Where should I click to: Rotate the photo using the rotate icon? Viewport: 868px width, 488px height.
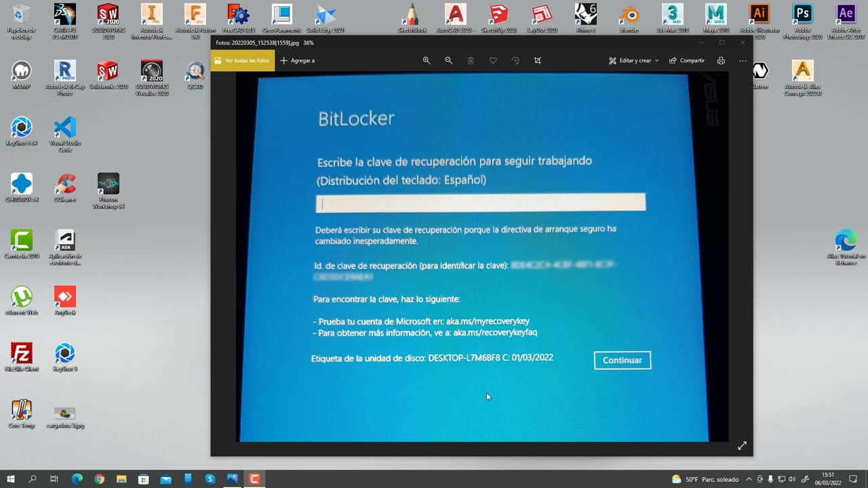tap(515, 60)
